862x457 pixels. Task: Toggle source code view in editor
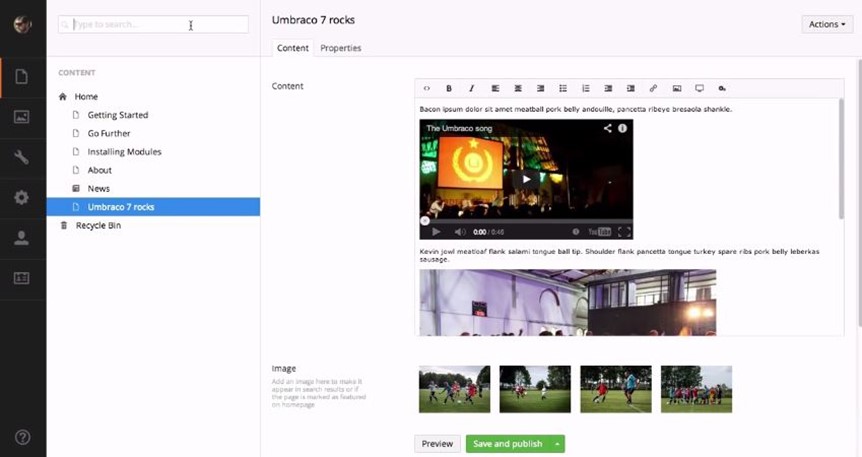coord(427,88)
